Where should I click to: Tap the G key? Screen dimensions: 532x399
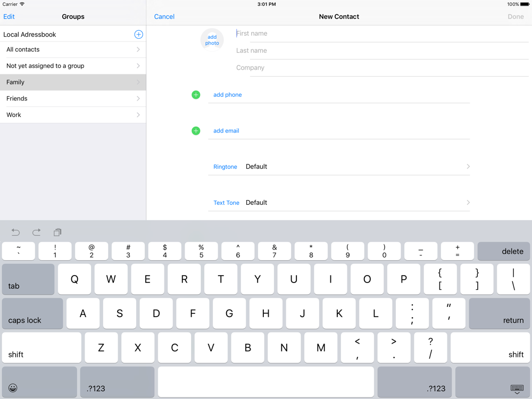229,313
